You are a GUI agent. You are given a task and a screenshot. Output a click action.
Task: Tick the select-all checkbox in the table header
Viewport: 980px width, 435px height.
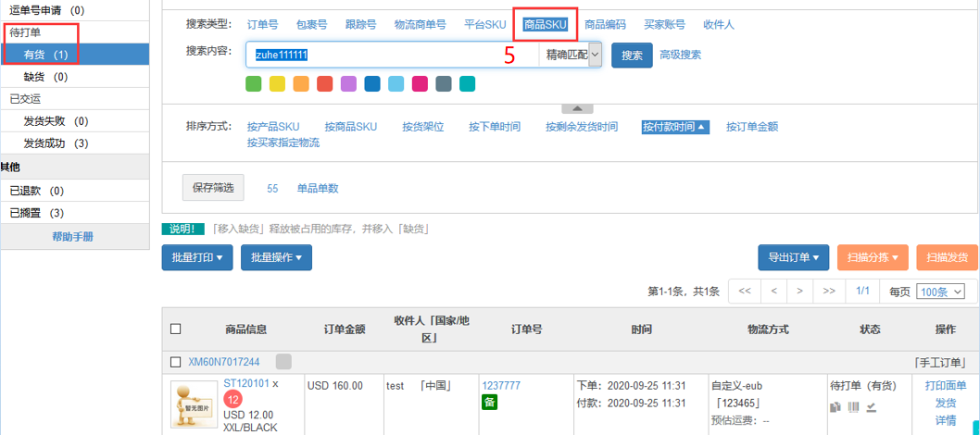pos(176,329)
